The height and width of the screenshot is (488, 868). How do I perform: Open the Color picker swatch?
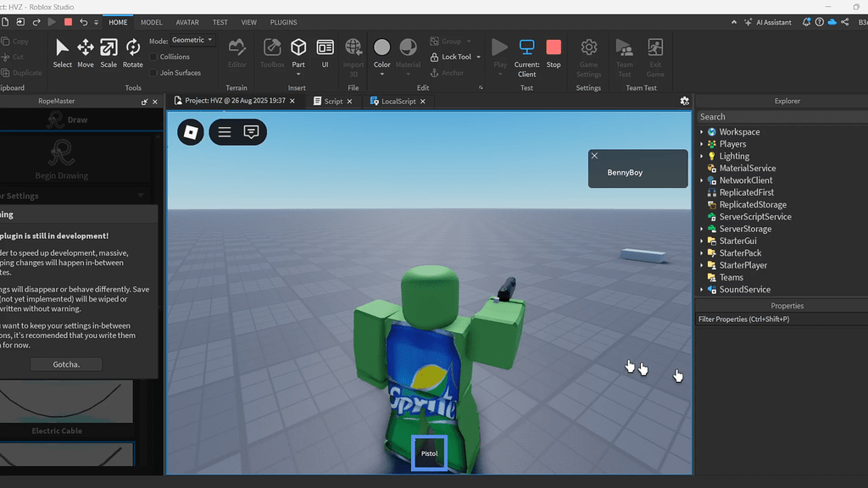[x=381, y=49]
